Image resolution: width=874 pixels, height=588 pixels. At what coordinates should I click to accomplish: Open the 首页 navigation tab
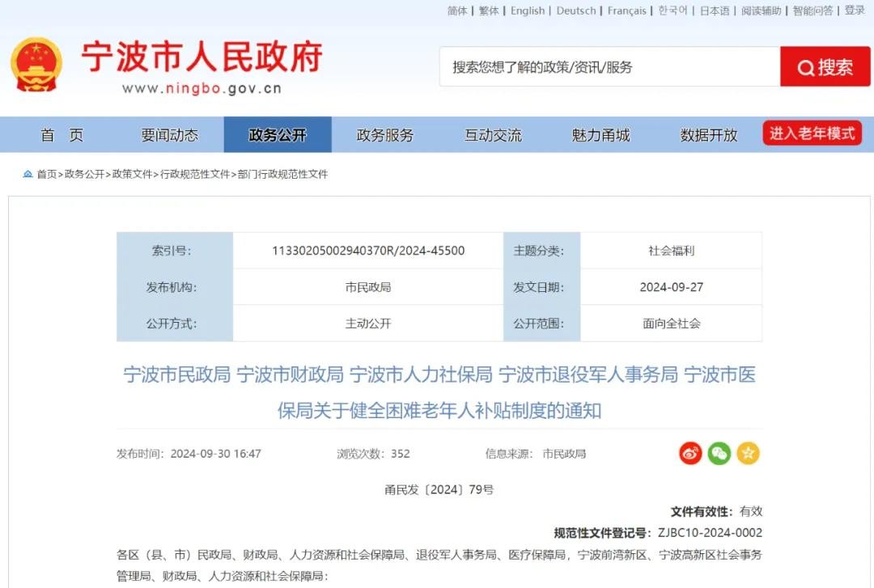62,135
